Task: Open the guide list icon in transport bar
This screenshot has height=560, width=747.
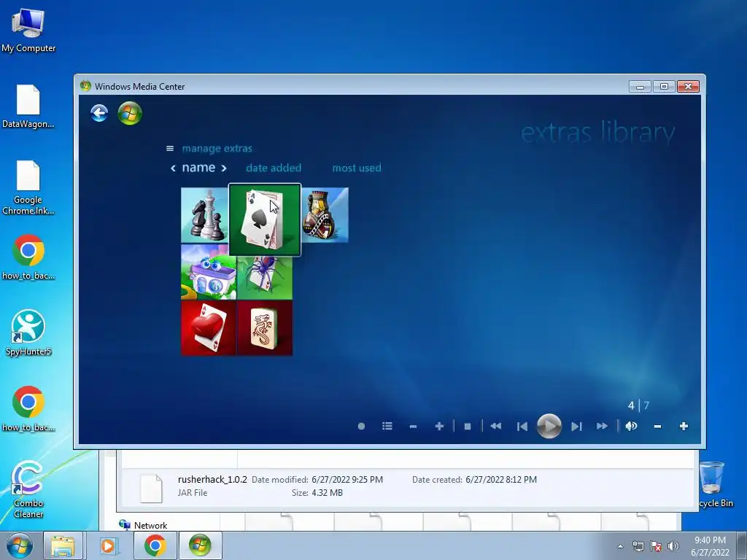Action: (387, 426)
